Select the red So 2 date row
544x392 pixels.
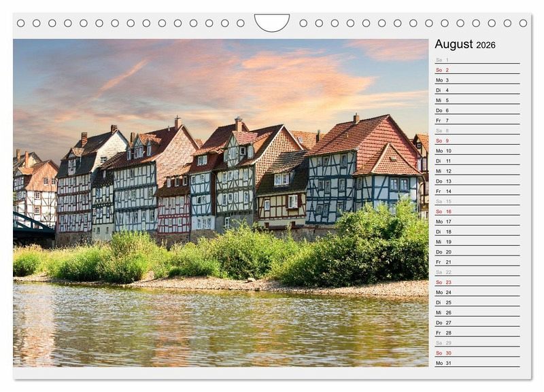(476, 70)
